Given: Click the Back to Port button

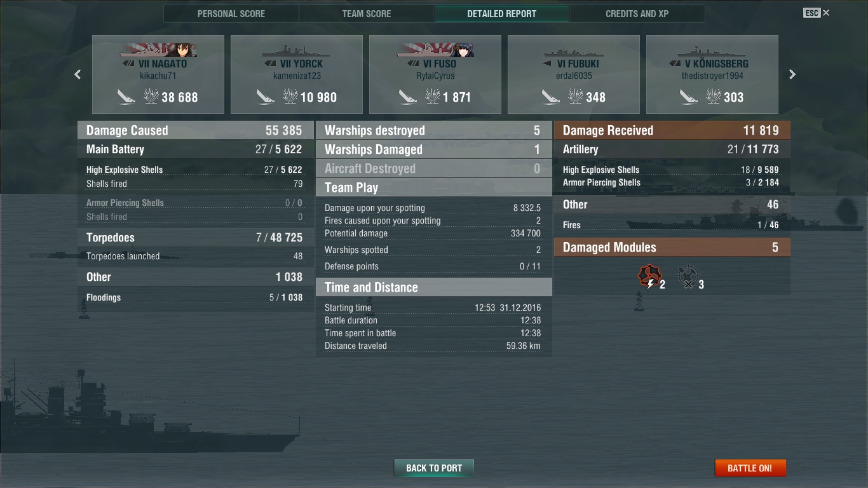Looking at the screenshot, I should click(x=434, y=468).
